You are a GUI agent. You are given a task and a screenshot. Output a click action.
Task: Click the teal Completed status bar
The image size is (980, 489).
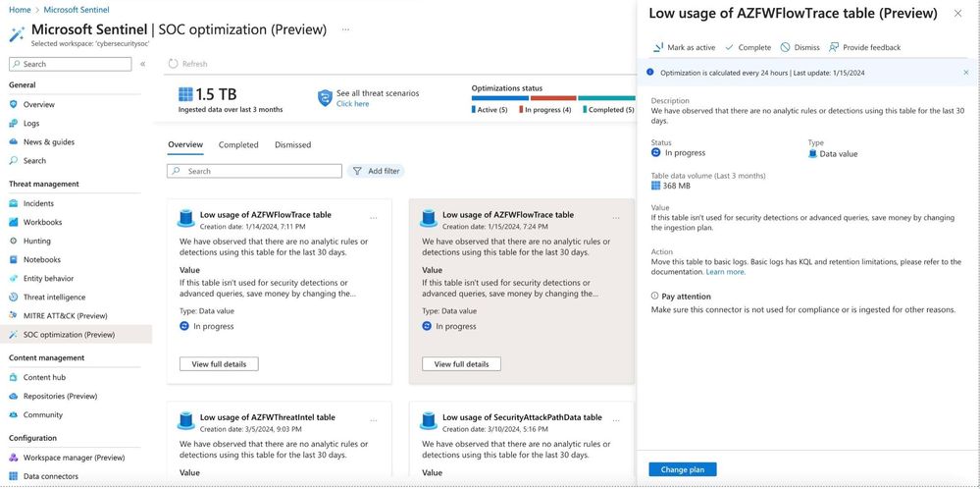(606, 98)
